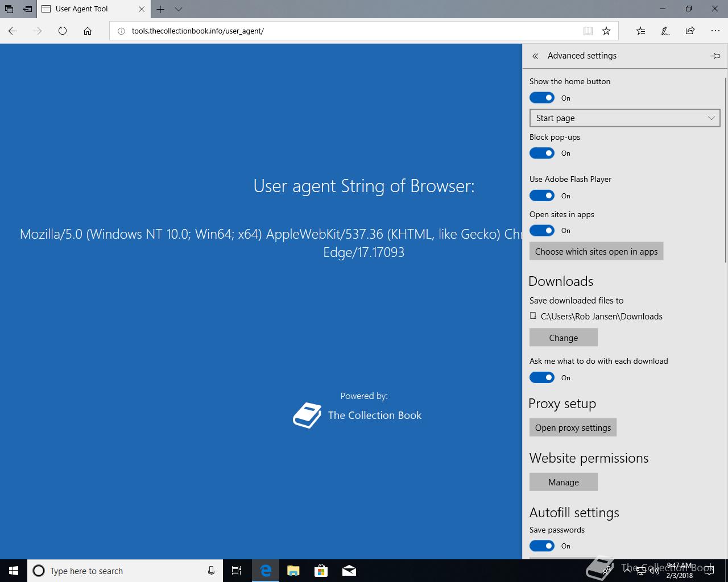728x582 pixels.
Task: Turn off Show the home button toggle
Action: coord(542,98)
